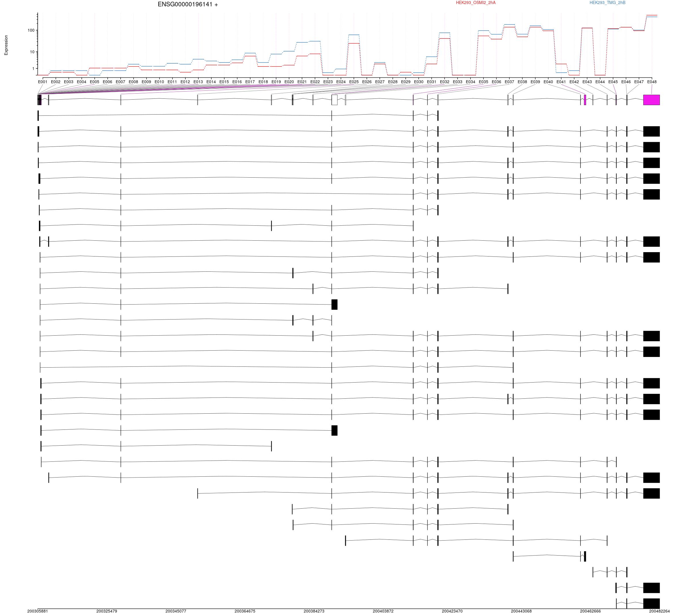Click exon label E007

tap(121, 82)
